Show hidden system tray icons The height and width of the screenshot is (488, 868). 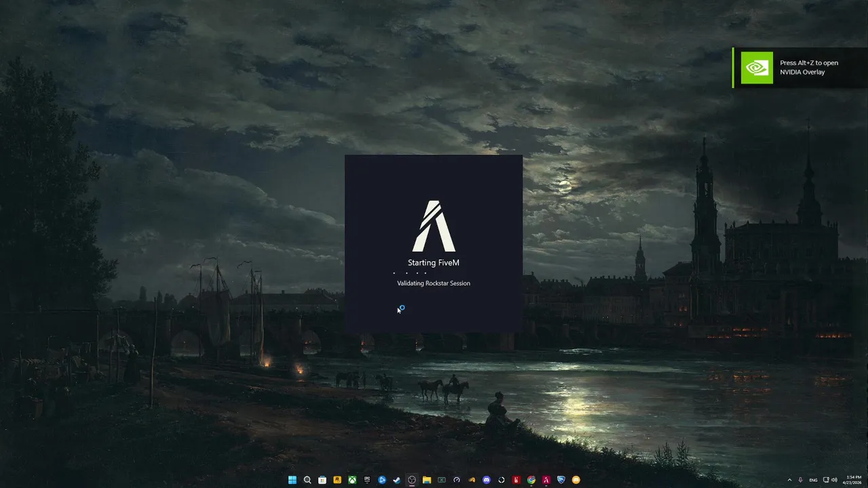pyautogui.click(x=789, y=480)
